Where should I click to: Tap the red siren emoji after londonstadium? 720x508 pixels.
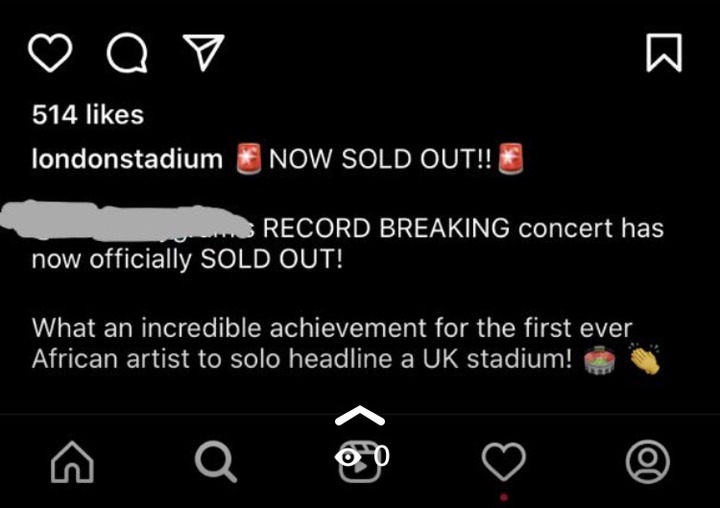click(x=248, y=158)
